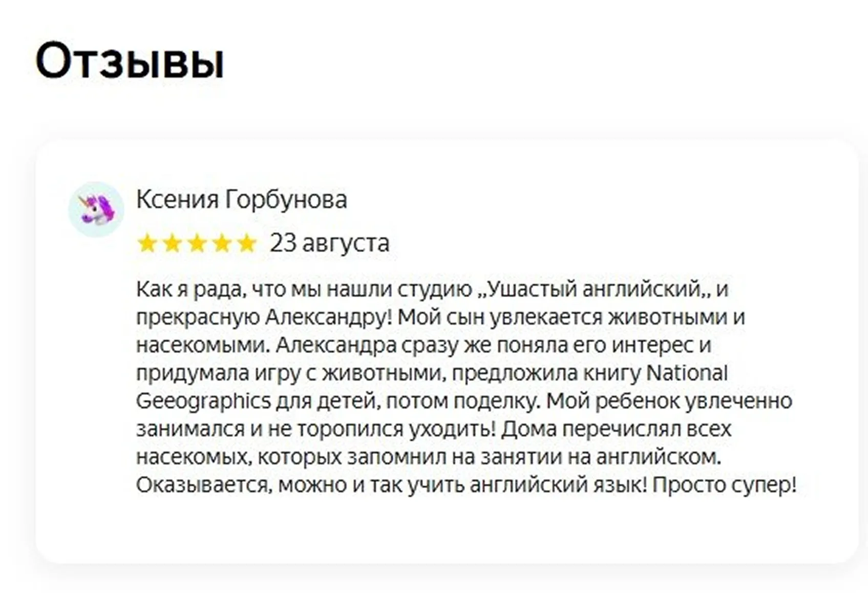This screenshot has width=868, height=593.
Task: Click the line starting насекомыми. Александра
Action: [x=424, y=345]
